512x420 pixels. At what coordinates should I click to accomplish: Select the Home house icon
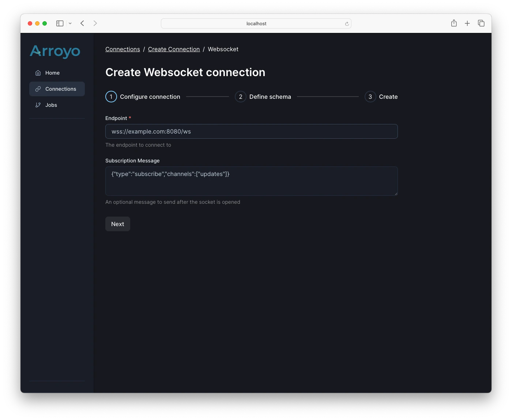(38, 73)
